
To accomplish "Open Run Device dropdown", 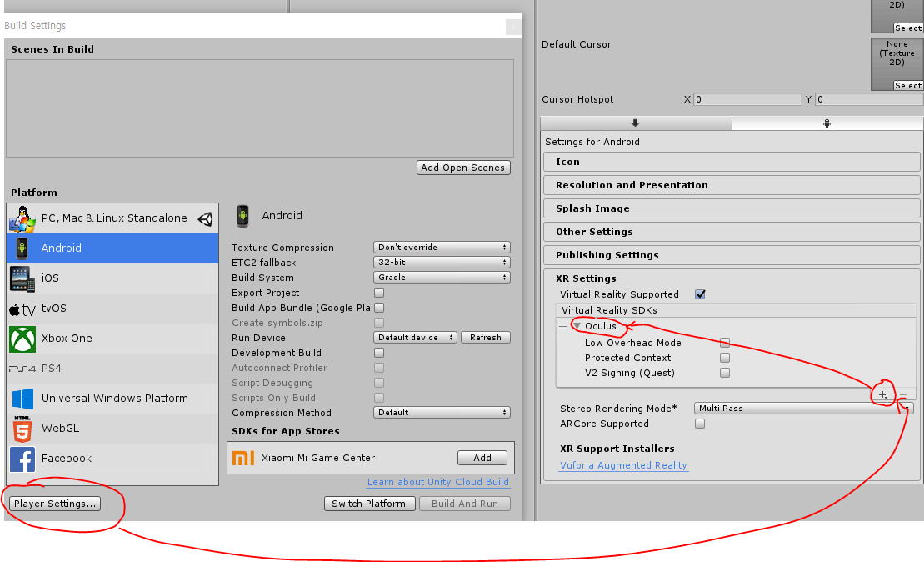I will (415, 338).
